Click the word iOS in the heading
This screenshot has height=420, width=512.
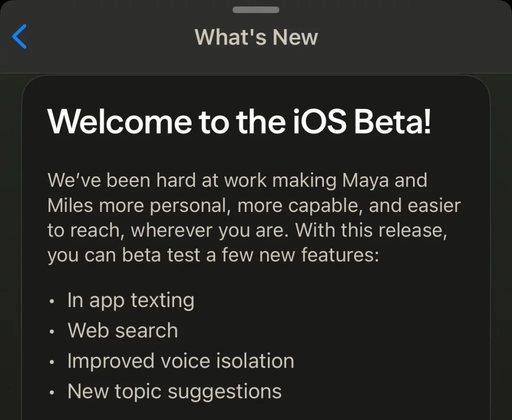pyautogui.click(x=324, y=121)
